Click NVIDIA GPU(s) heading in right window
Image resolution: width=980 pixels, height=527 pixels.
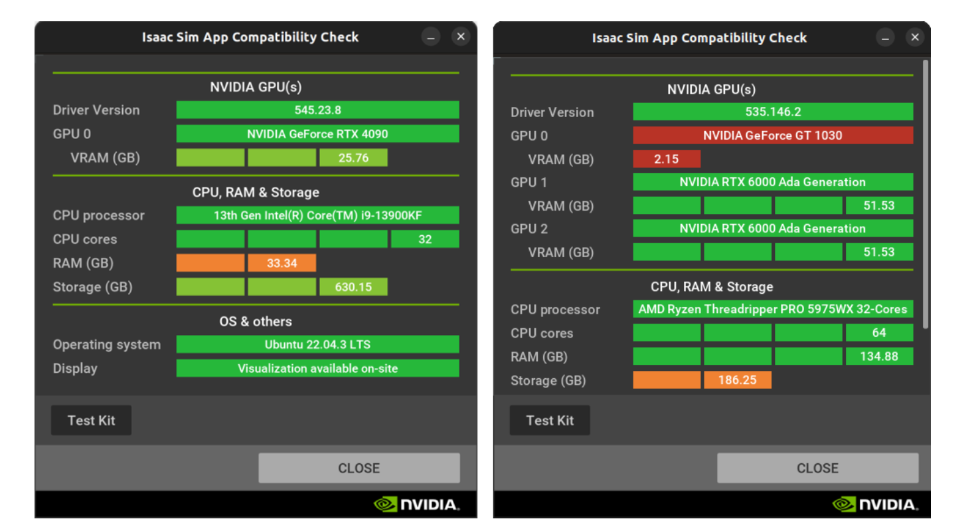712,89
